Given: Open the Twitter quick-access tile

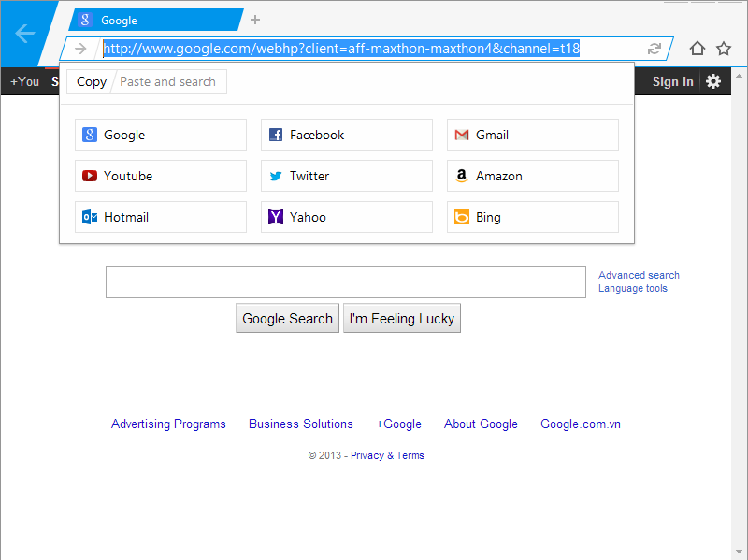Looking at the screenshot, I should click(347, 176).
